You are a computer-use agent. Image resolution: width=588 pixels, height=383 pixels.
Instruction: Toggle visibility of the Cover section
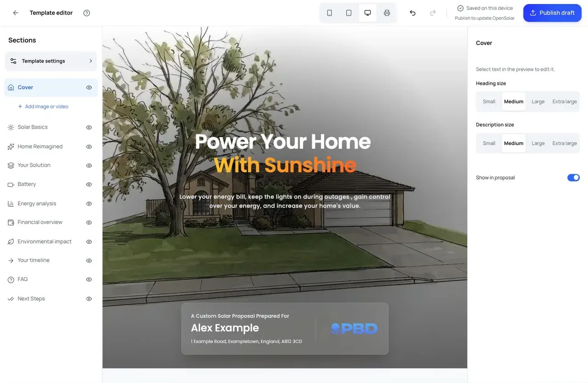pos(89,87)
